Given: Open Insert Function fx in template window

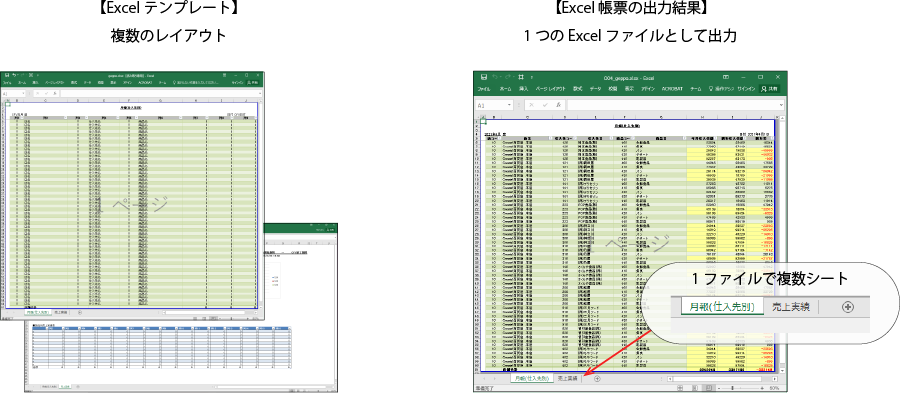Looking at the screenshot, I should coord(55,94).
